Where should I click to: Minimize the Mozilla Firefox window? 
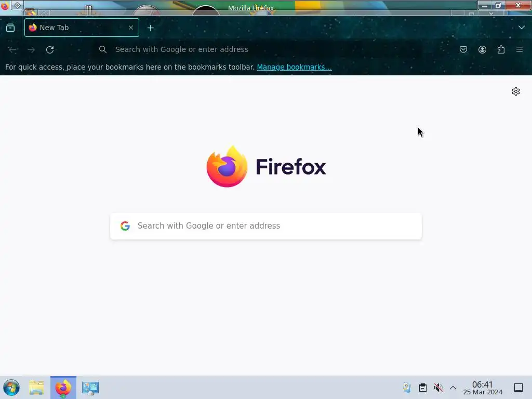click(x=485, y=5)
